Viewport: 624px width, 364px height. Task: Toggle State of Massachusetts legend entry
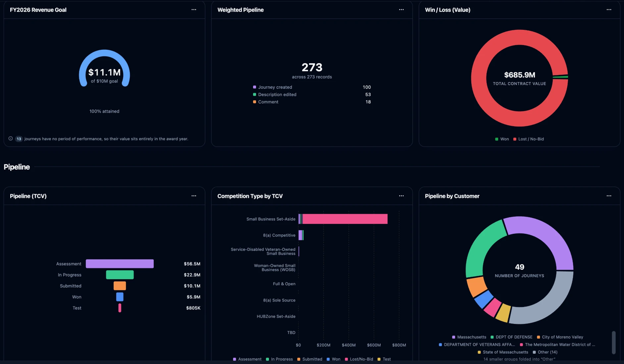503,352
